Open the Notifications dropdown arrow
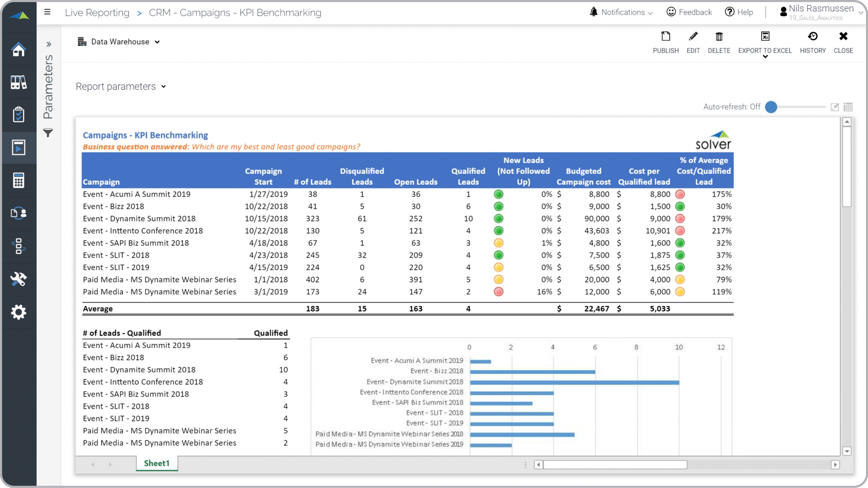868x488 pixels. [x=650, y=13]
